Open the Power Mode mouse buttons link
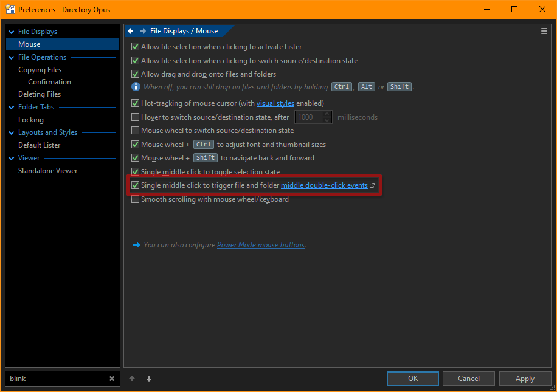557x392 pixels. pyautogui.click(x=261, y=245)
